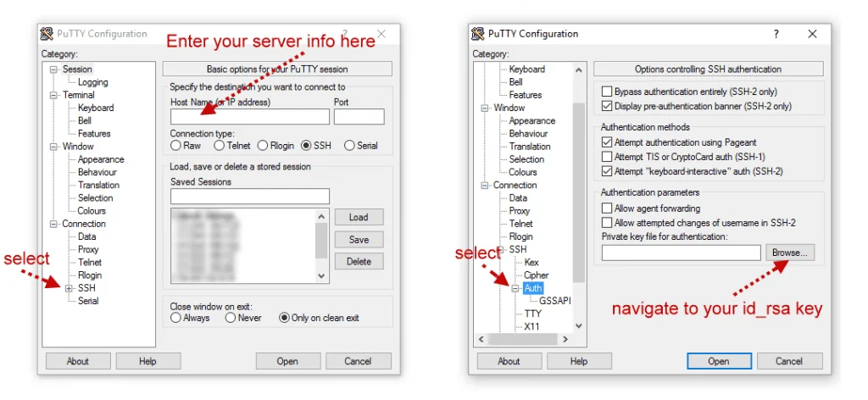Collapse Window node in left window tree

point(53,147)
